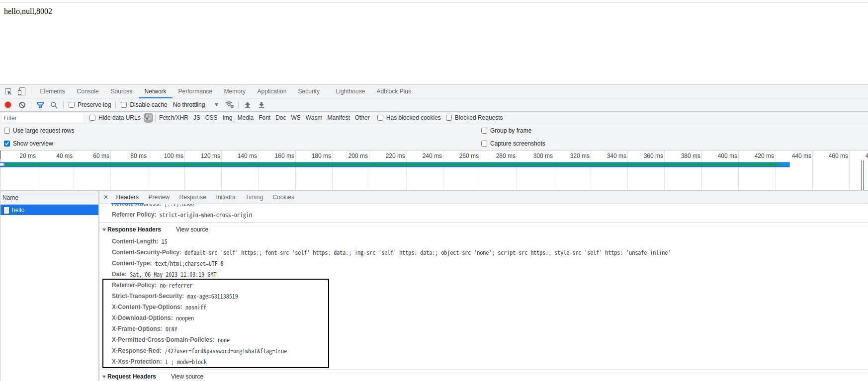Viewport: 868px width, 381px height.
Task: Filter requests by CSS type
Action: (x=211, y=118)
